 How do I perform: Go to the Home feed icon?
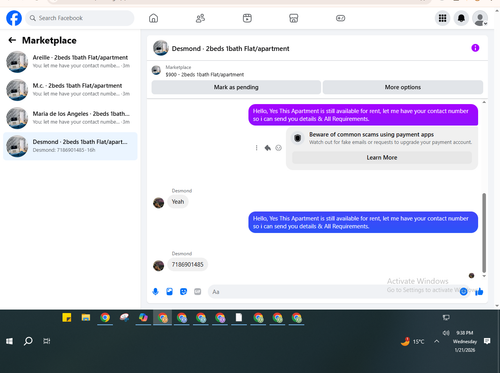pyautogui.click(x=153, y=18)
